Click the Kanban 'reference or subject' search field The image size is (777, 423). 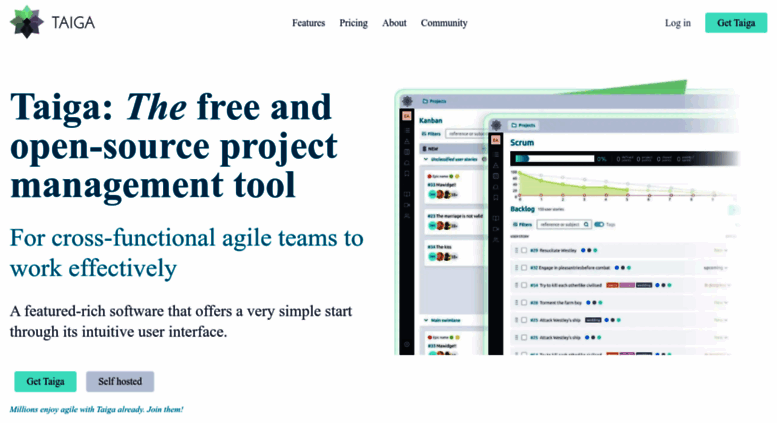coord(466,134)
